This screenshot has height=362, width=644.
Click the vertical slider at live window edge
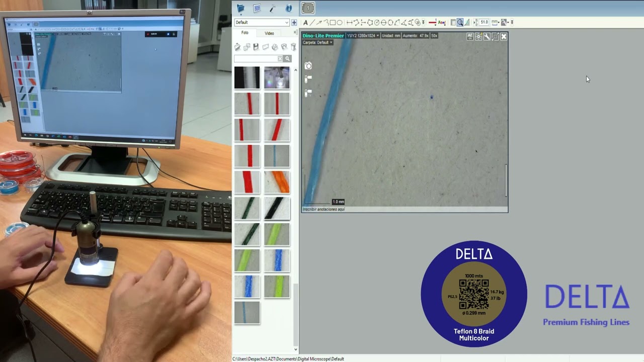(x=506, y=180)
